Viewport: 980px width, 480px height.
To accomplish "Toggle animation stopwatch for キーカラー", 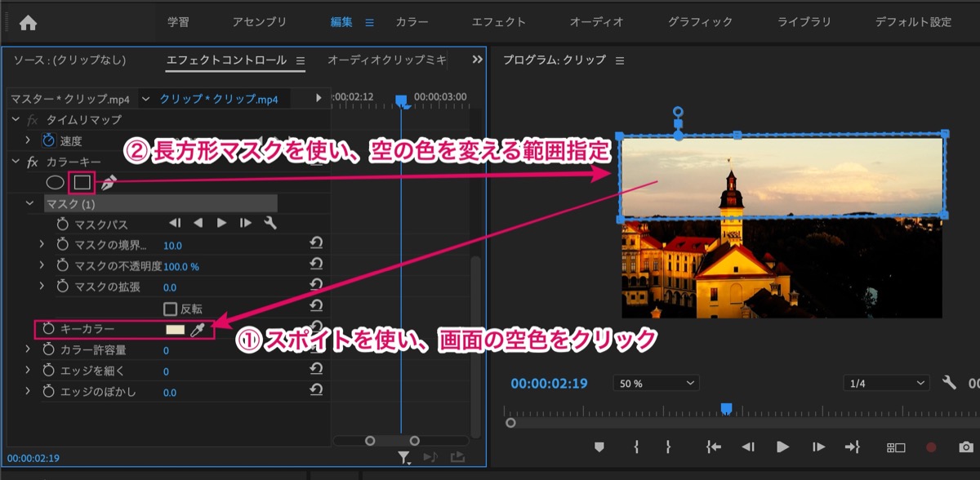I will [x=49, y=329].
